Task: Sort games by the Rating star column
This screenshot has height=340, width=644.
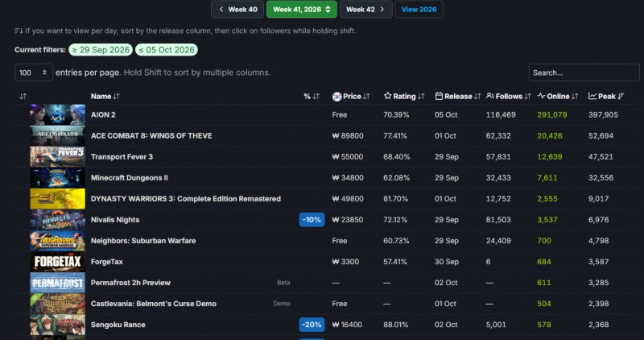Action: click(404, 96)
